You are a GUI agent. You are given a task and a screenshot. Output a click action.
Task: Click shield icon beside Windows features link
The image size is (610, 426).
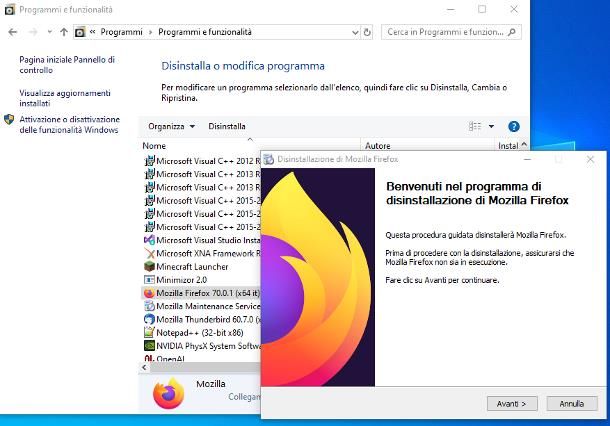tap(9, 119)
